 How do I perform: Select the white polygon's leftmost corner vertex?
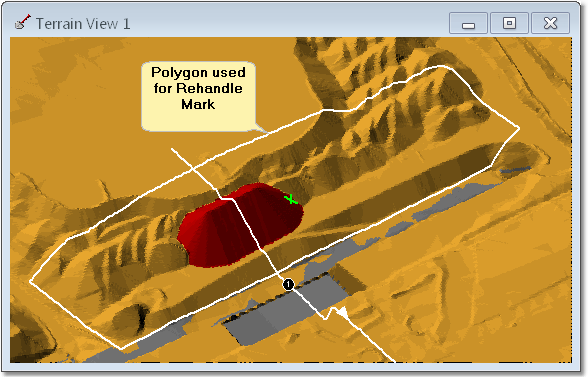[30, 281]
